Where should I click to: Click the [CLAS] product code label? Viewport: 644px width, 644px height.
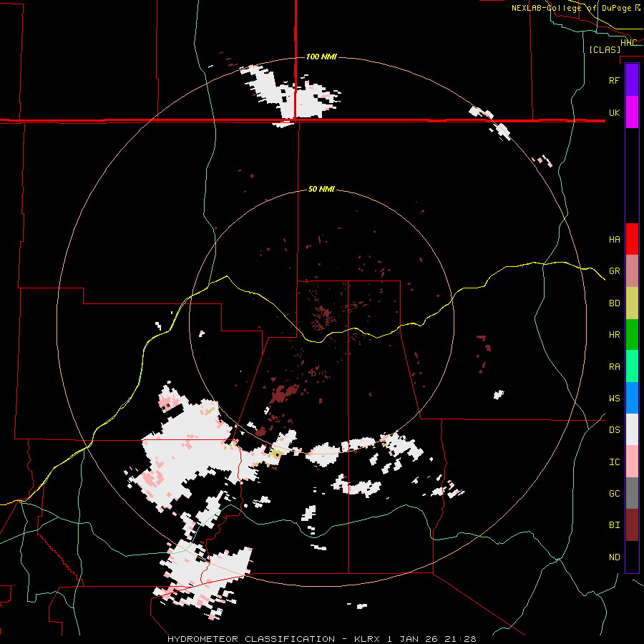tap(605, 49)
